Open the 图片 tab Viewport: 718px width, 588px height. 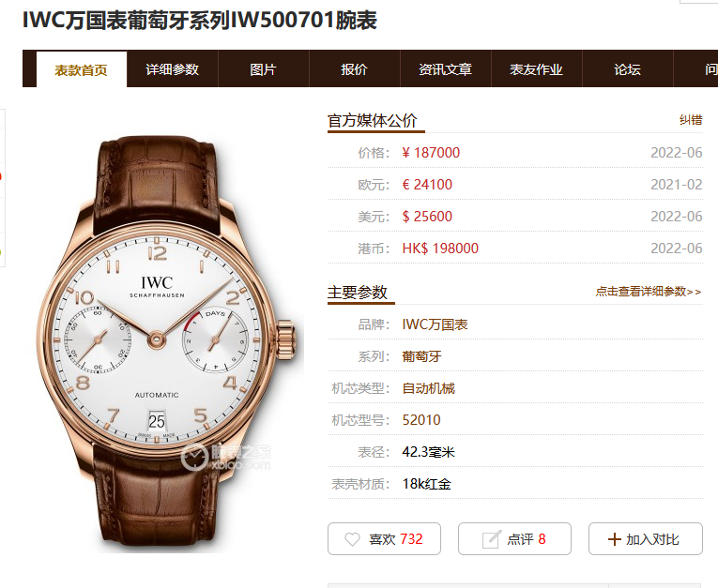pos(264,69)
